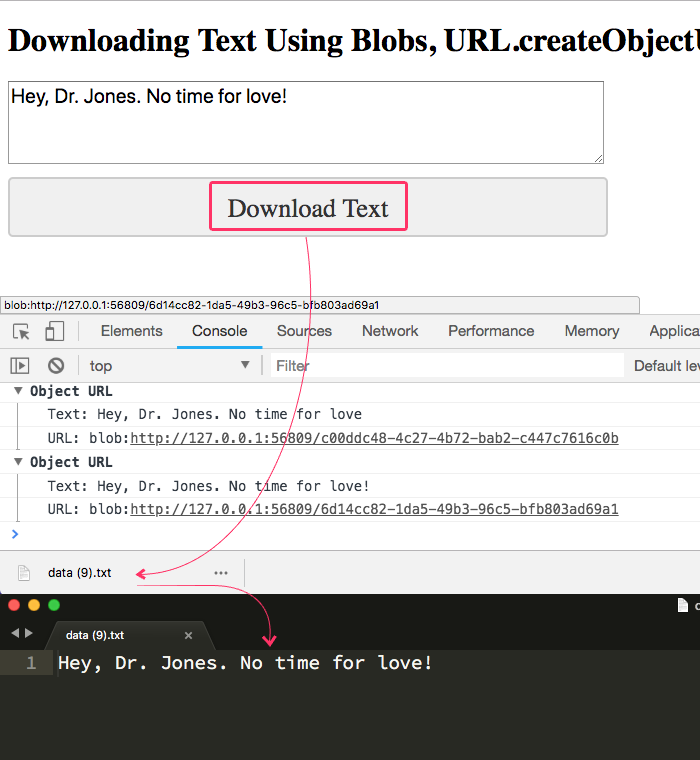Focus the console Filter input field
The width and height of the screenshot is (700, 760).
[x=445, y=366]
